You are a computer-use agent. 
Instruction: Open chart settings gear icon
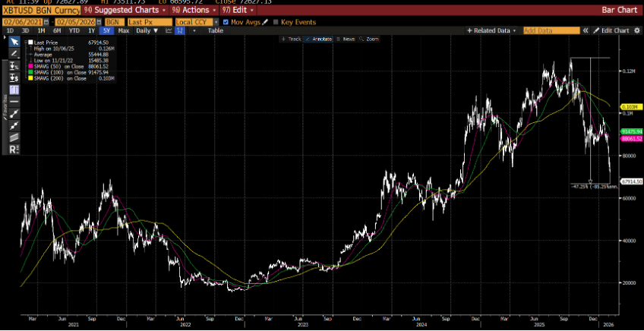(x=638, y=30)
